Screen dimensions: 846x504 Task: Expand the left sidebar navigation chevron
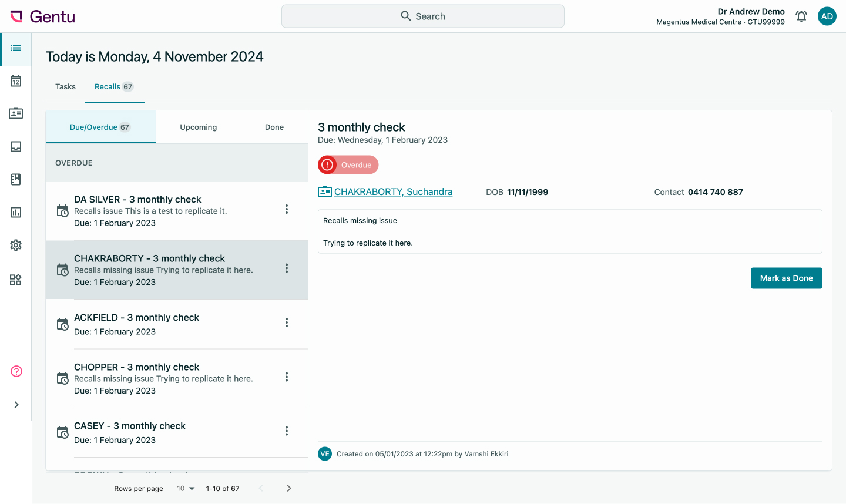point(16,405)
